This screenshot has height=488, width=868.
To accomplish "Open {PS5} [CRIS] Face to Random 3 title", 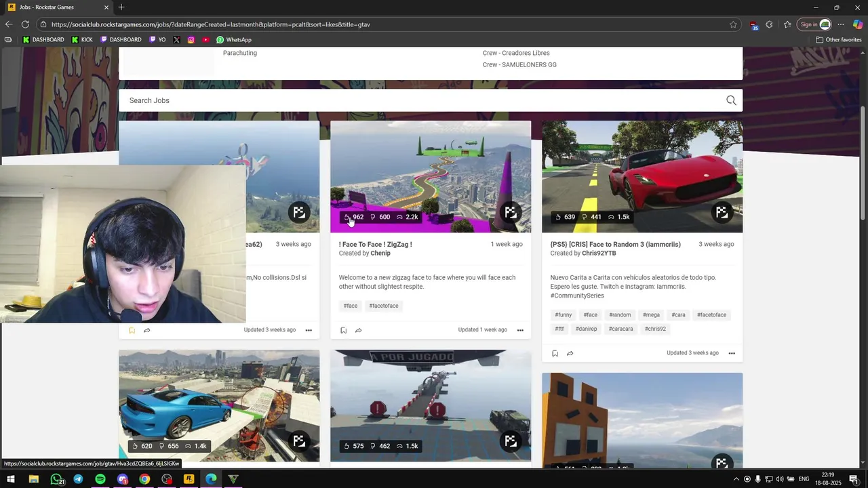I will [x=616, y=244].
